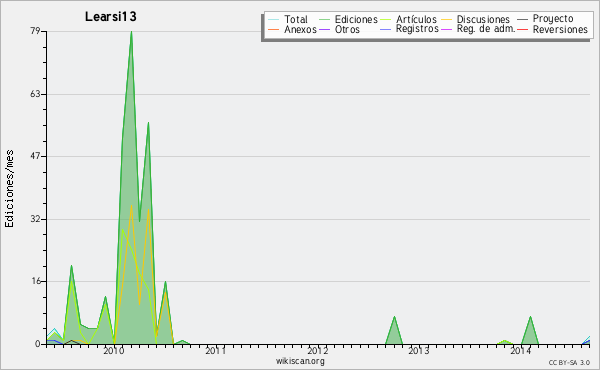Click the 2014 x-axis label

click(520, 351)
